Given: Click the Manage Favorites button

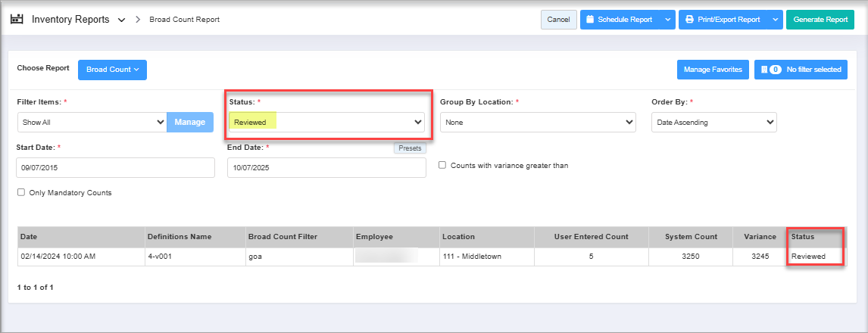Looking at the screenshot, I should coord(713,70).
